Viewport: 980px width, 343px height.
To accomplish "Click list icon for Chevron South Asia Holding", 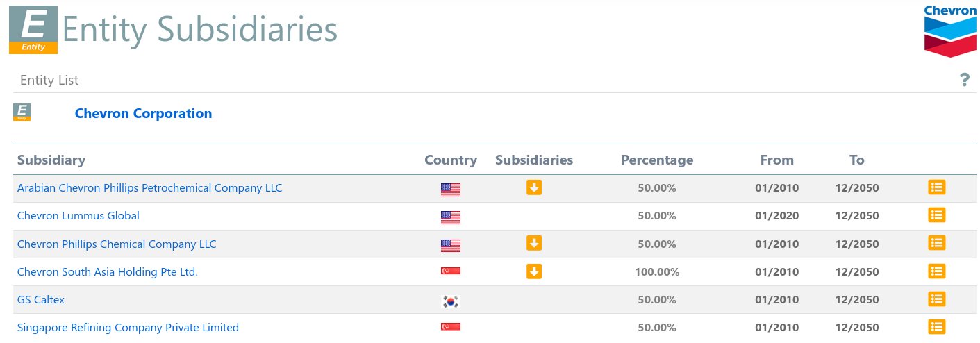I will click(936, 271).
